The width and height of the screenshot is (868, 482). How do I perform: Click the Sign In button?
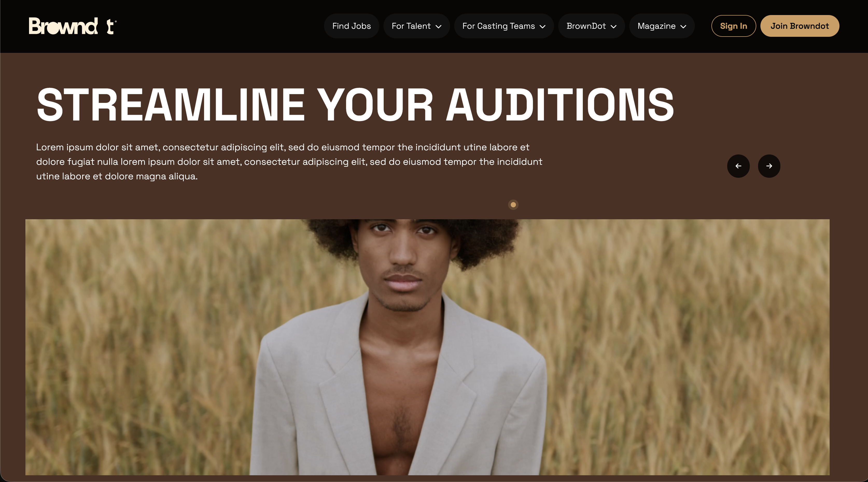[x=733, y=26]
